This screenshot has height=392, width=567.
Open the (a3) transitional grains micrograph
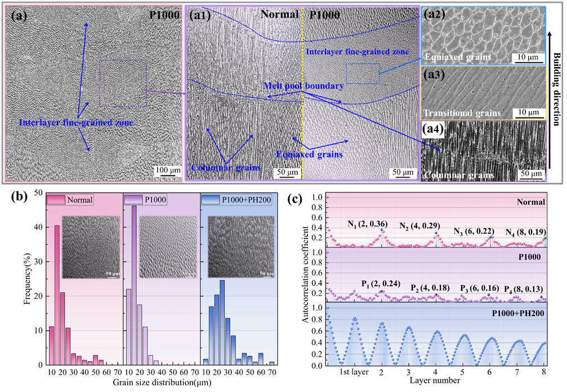coord(483,93)
